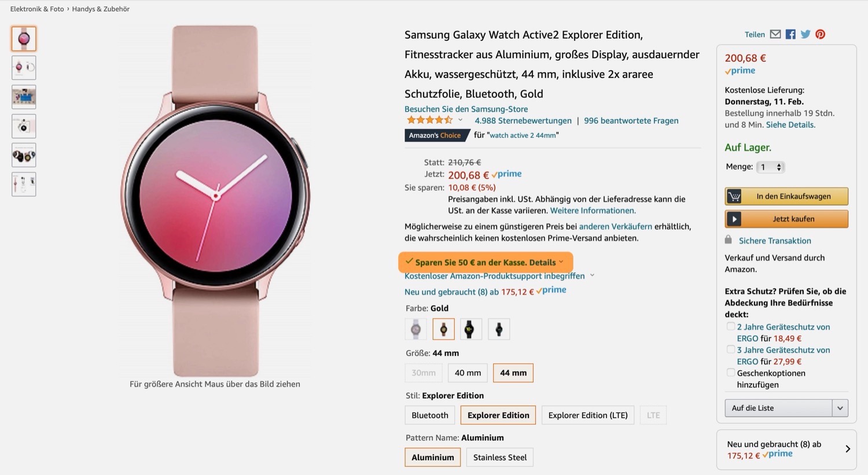Screen dimensions: 868x475
Task: Open star rating breakdown chevron
Action: [461, 120]
